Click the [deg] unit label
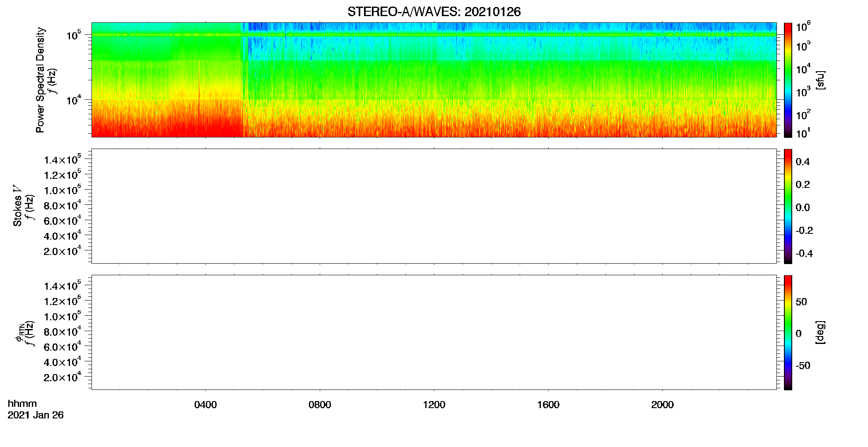The image size is (868, 447). coord(820,332)
